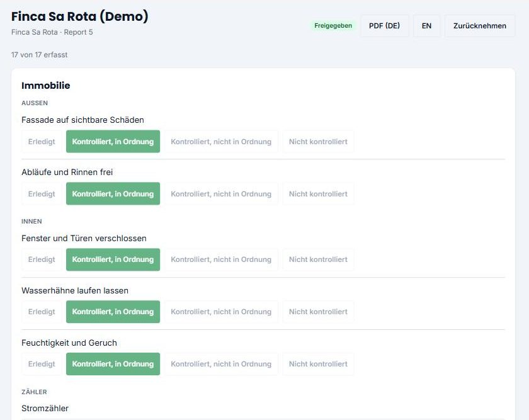Mark Wasserhähne laufen lassen 'Nicht kontrolliert'
This screenshot has height=420, width=529.
point(318,312)
